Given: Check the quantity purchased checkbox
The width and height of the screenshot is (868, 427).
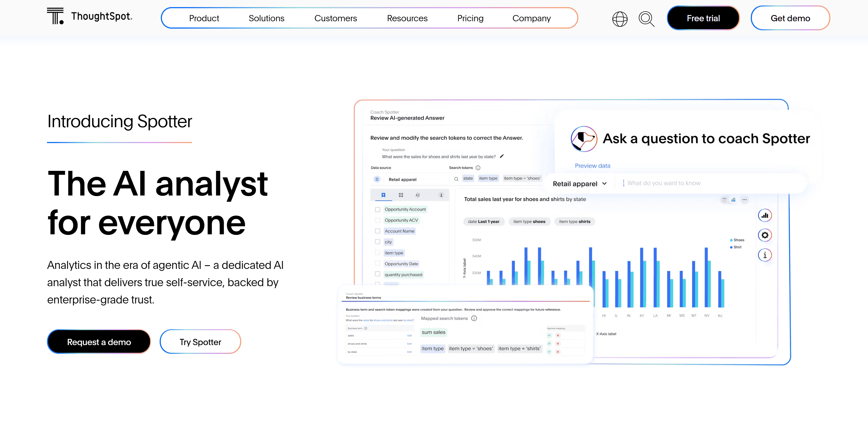Looking at the screenshot, I should (x=377, y=274).
